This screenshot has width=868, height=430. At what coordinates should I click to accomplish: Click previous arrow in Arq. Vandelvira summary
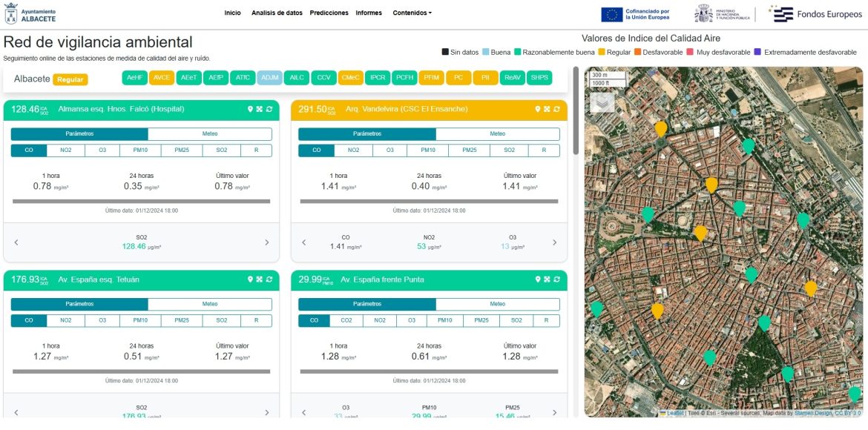[303, 242]
